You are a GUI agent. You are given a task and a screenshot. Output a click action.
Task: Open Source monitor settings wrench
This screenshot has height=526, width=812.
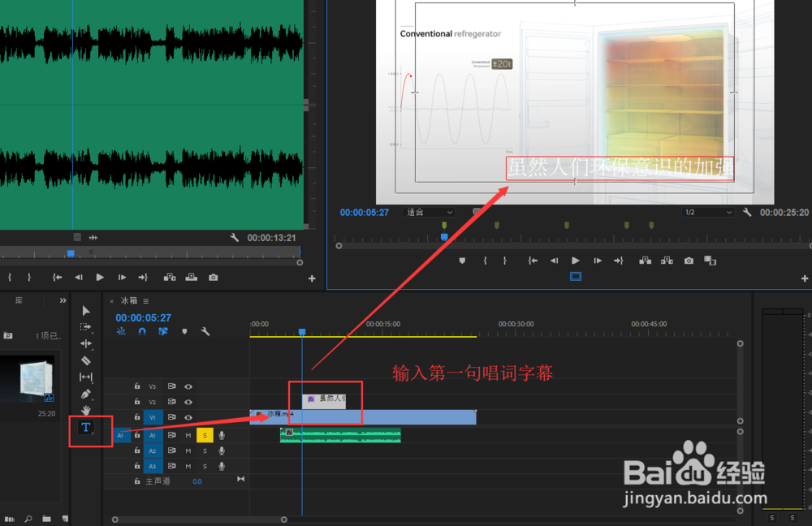[x=234, y=238]
